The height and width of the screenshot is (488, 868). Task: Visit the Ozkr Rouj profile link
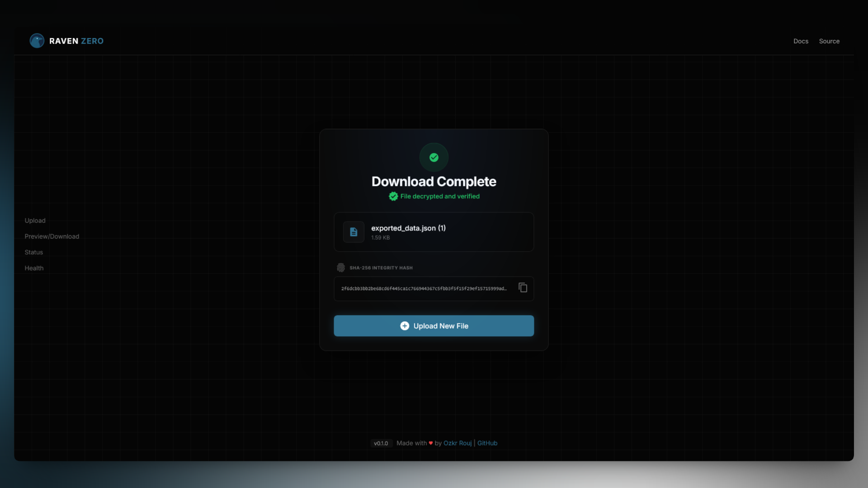pos(457,443)
